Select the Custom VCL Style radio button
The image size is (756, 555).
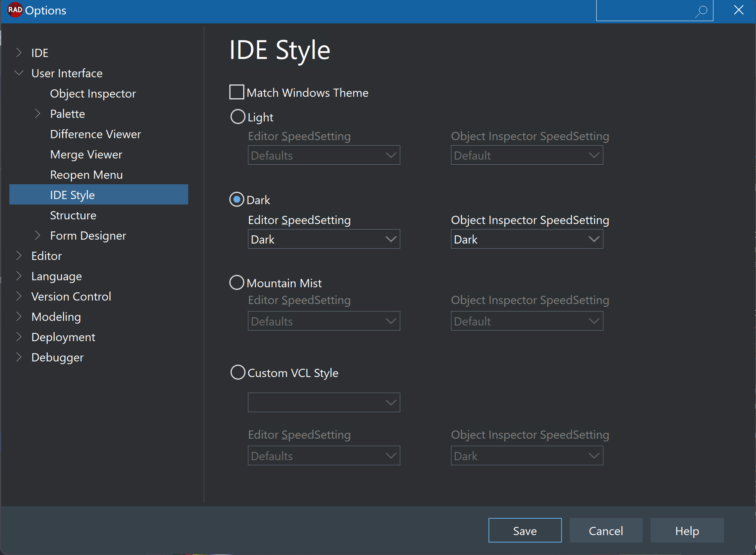(238, 372)
